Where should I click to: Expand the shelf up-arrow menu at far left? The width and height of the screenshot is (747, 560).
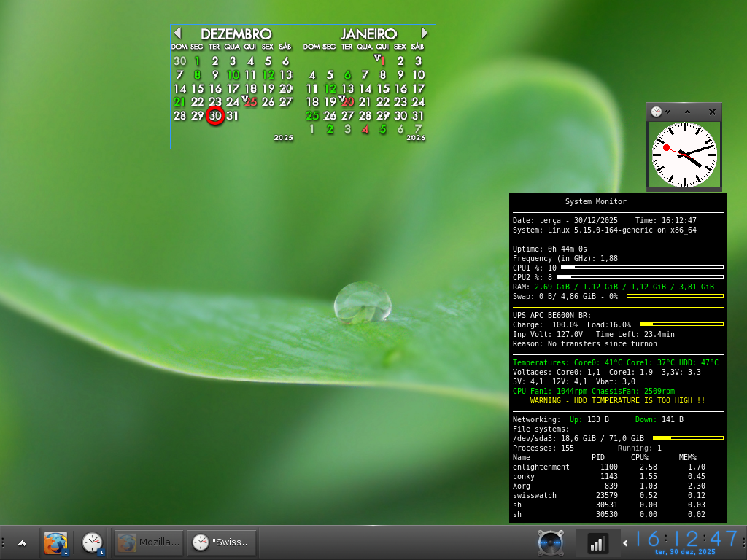[22, 543]
